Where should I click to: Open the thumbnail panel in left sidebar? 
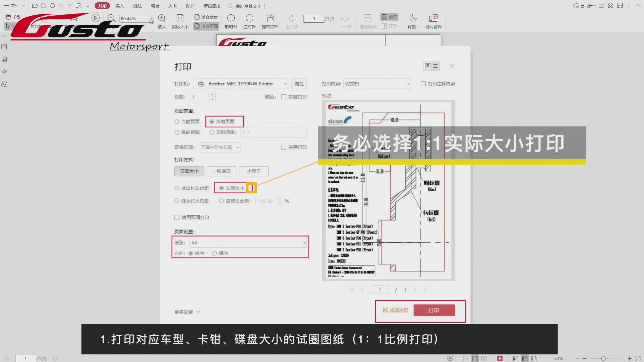click(x=4, y=59)
